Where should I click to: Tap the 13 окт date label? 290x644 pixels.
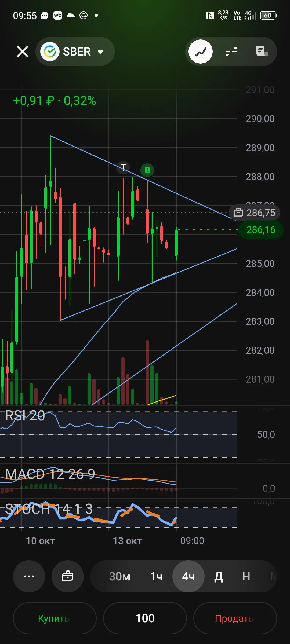click(127, 541)
